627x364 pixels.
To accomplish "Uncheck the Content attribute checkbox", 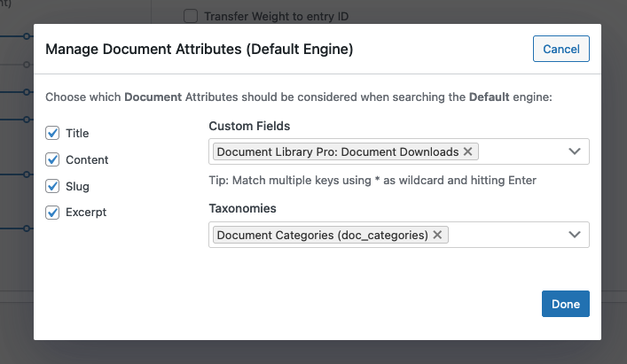I will tap(52, 159).
